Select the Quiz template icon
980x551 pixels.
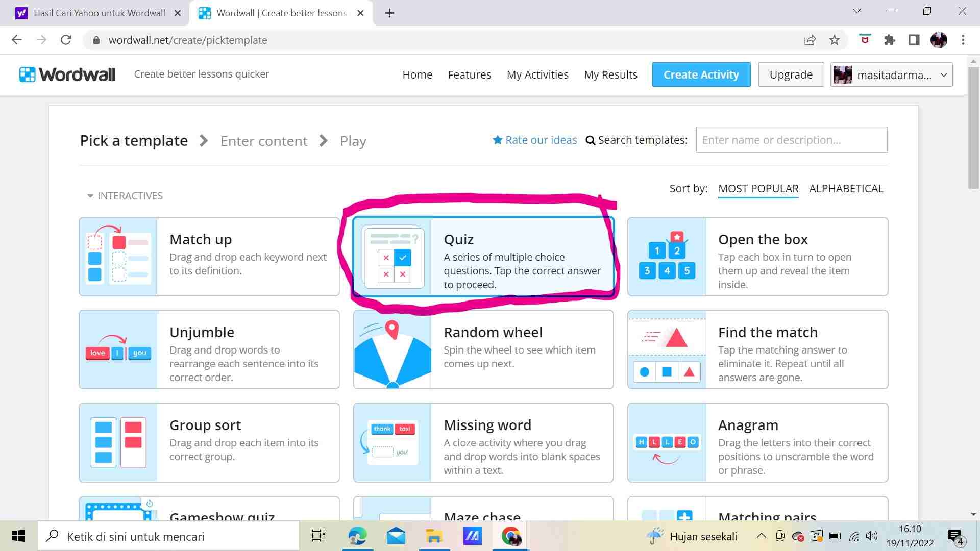393,257
